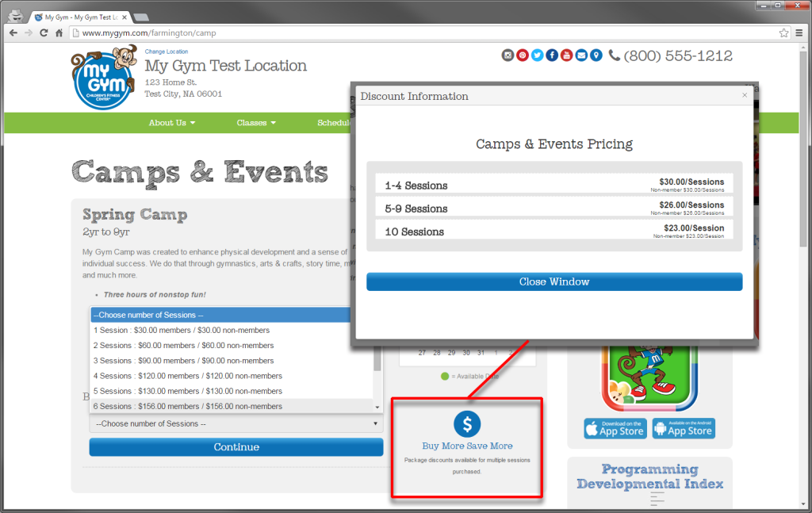The width and height of the screenshot is (812, 513).
Task: Click the Facebook icon in header
Action: point(552,55)
